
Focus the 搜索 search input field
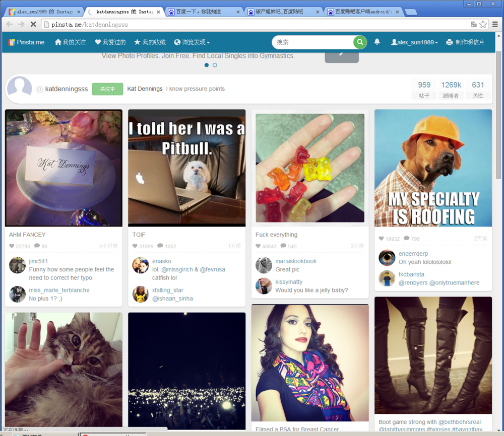(313, 42)
